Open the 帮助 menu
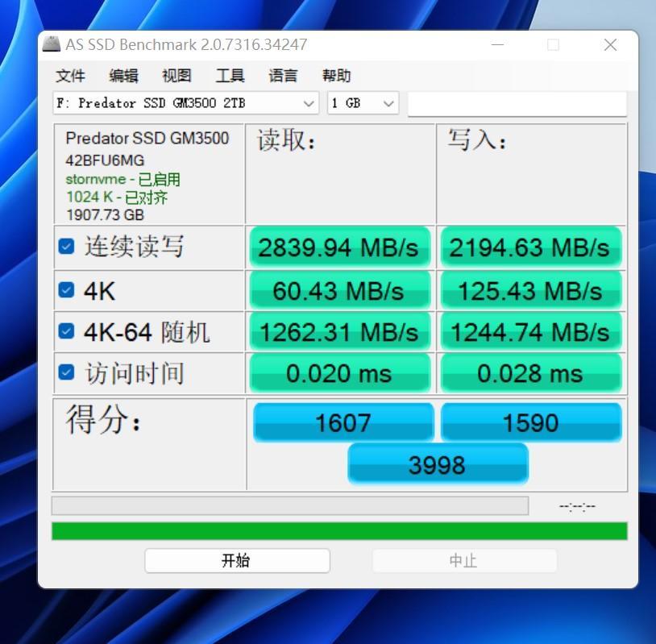Image resolution: width=656 pixels, height=644 pixels. [x=336, y=76]
